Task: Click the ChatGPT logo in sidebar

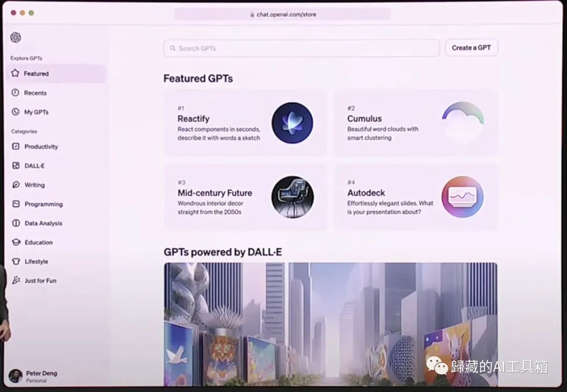Action: [16, 37]
